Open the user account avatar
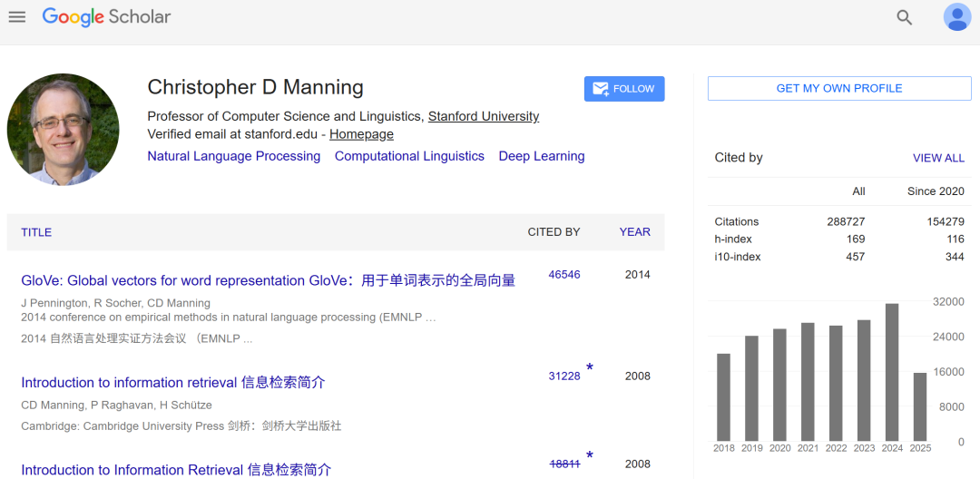 click(956, 17)
